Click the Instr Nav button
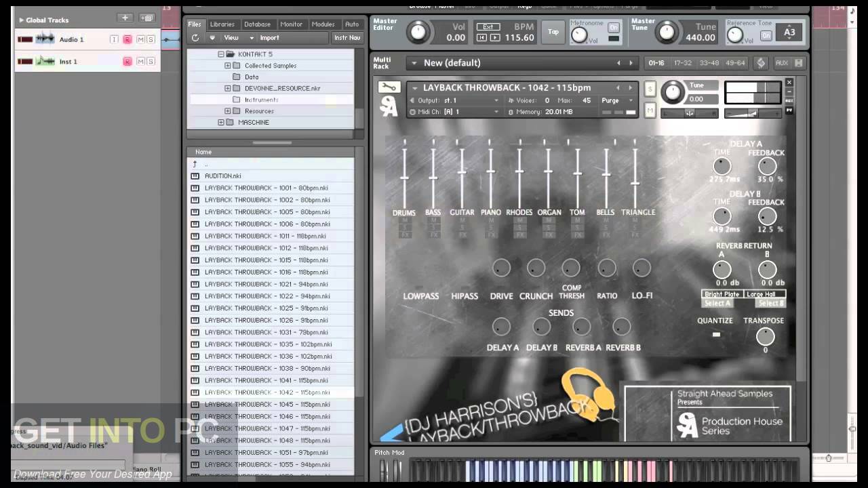Screen dimensions: 868x488 click(x=347, y=38)
